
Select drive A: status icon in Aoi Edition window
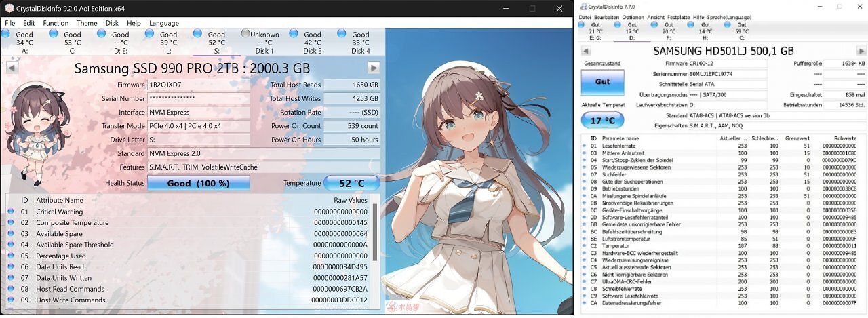click(7, 34)
